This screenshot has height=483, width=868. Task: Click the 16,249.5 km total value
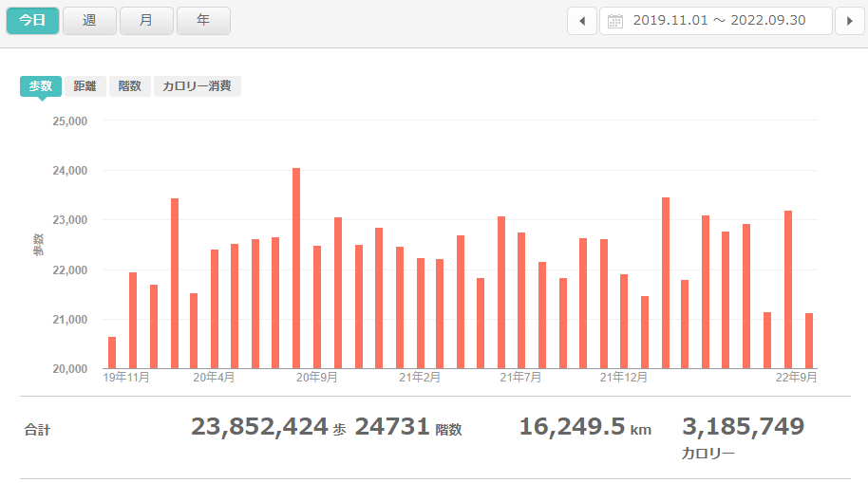[572, 427]
